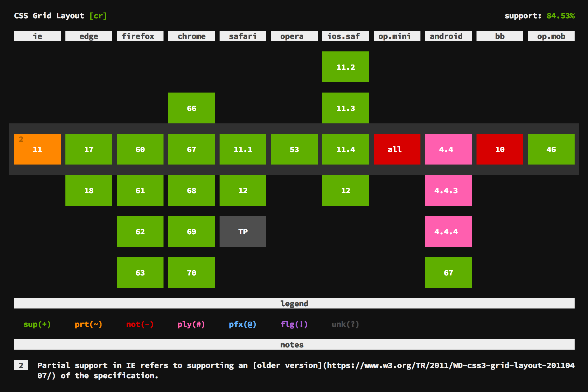Open the older version w3.org specification link
This screenshot has width=588, height=392.
click(x=414, y=365)
